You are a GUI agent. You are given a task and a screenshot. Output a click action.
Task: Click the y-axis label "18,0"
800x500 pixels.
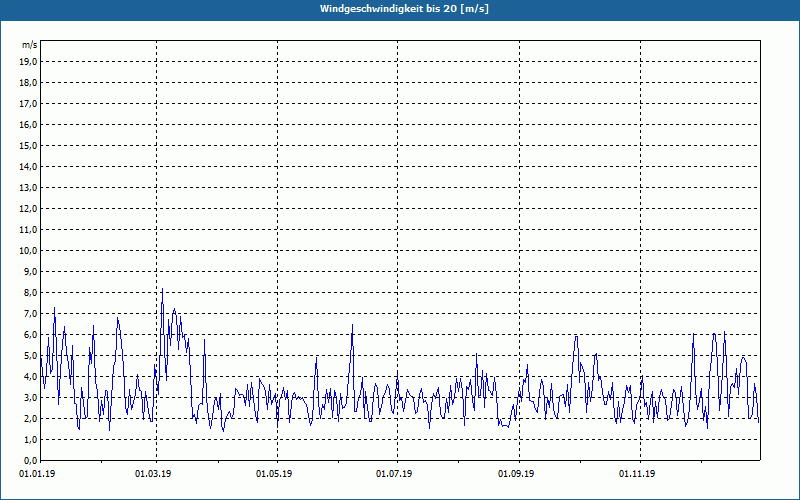tap(29, 83)
